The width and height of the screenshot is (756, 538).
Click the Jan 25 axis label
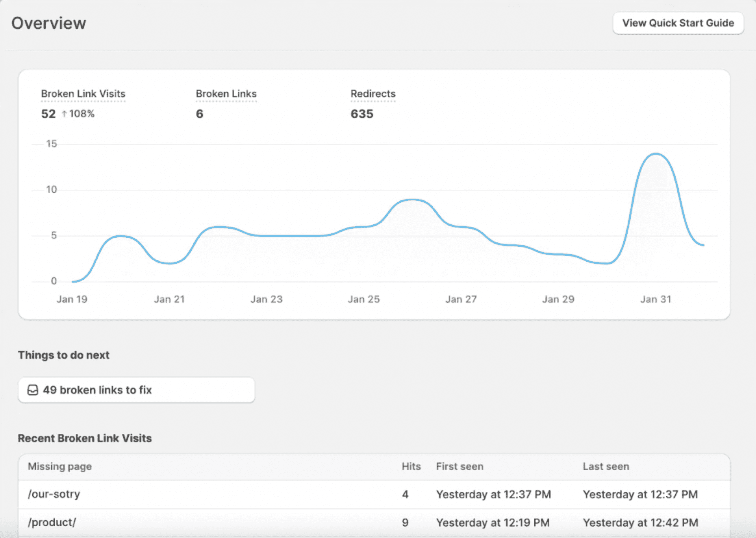pos(364,299)
